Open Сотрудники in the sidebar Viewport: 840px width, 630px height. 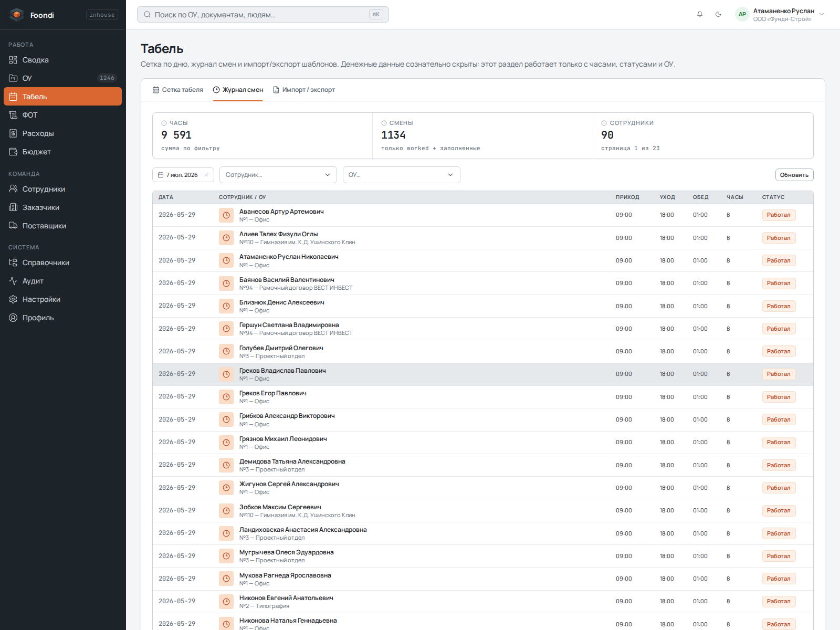[63, 189]
